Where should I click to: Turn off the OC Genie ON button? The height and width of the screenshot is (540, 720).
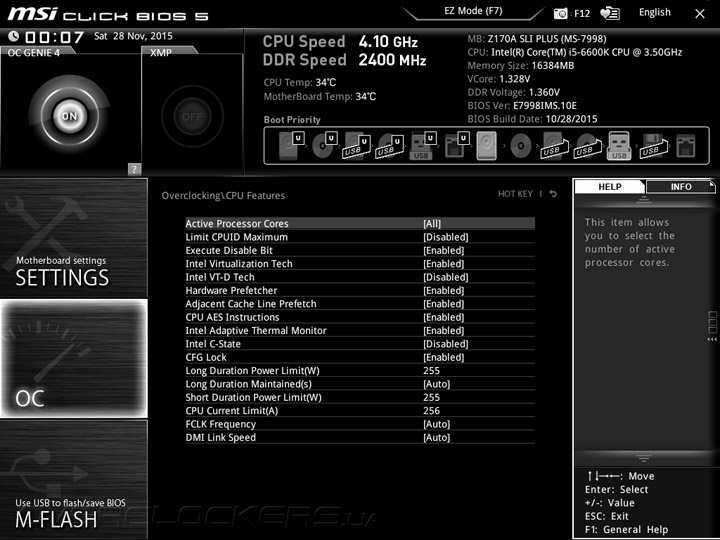[70, 116]
